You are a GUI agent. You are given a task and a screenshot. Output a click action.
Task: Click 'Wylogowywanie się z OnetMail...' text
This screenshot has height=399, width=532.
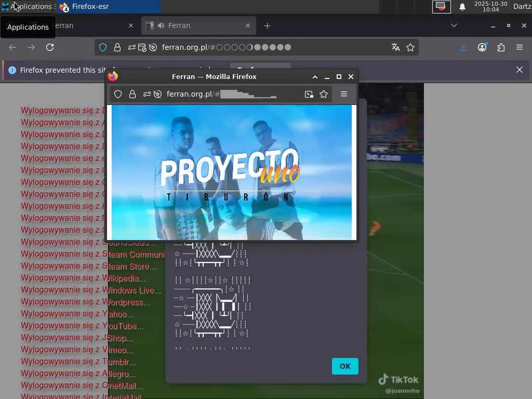pos(82,386)
